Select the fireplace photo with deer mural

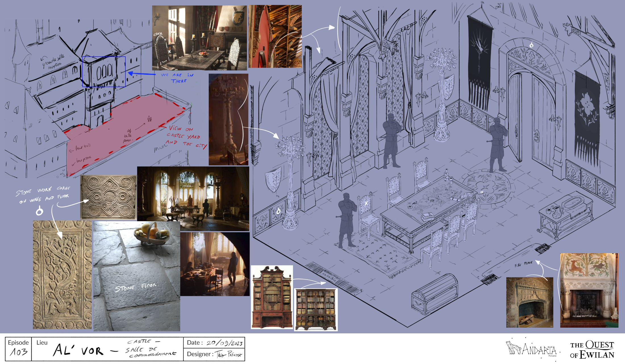tap(589, 290)
